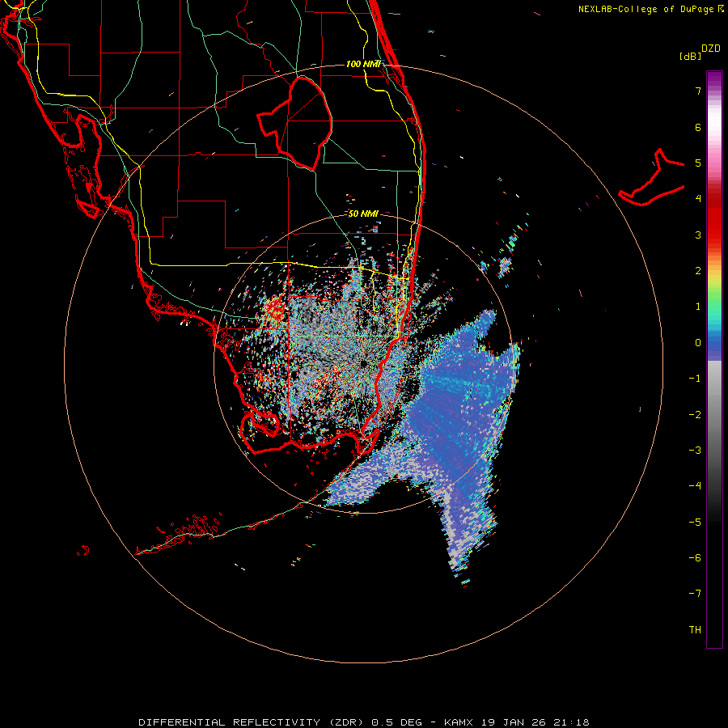The height and width of the screenshot is (728, 728).
Task: Click the DIFFERENTIAL REFLECTIVITY (ZDR) title text
Action: point(251,722)
